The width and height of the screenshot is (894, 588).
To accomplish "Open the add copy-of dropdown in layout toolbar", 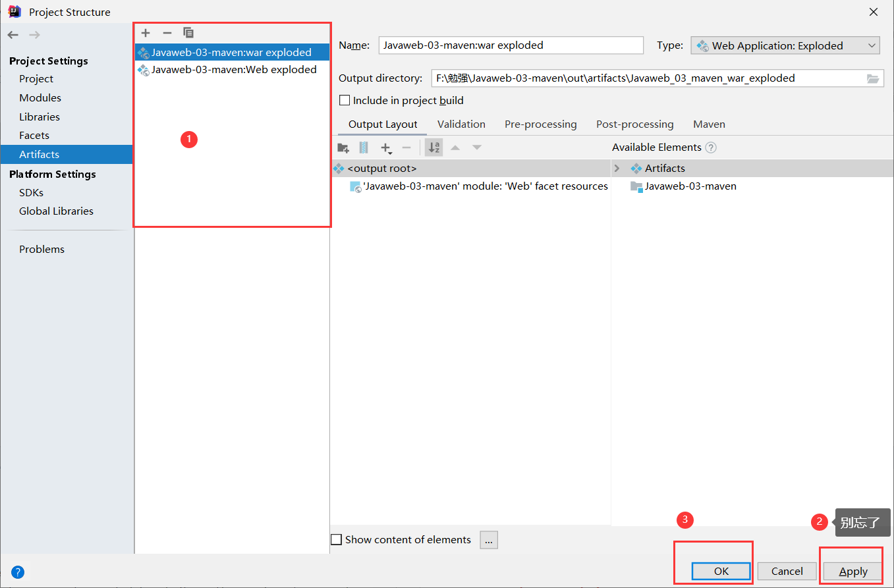I will click(x=386, y=148).
